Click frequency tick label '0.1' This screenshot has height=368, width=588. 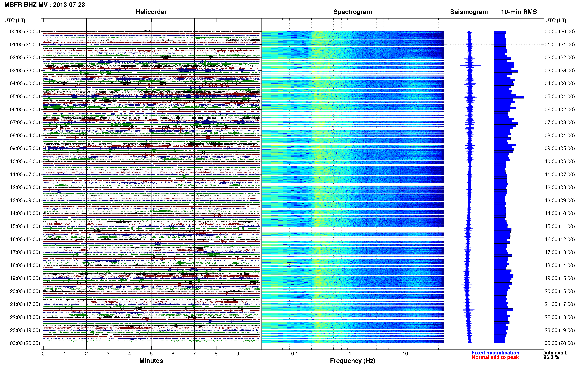(x=295, y=354)
